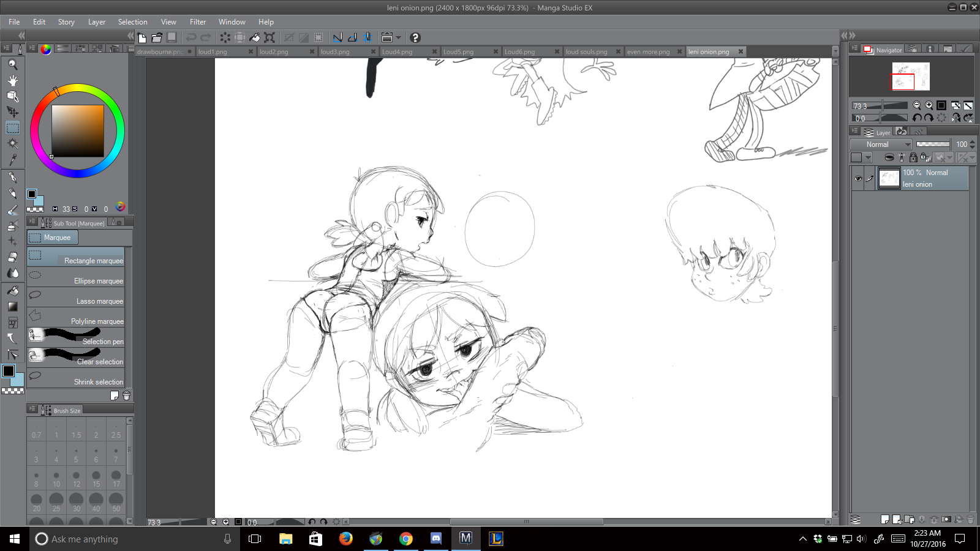Click zoom in icon in Navigator
Viewport: 980px width, 551px height.
929,105
